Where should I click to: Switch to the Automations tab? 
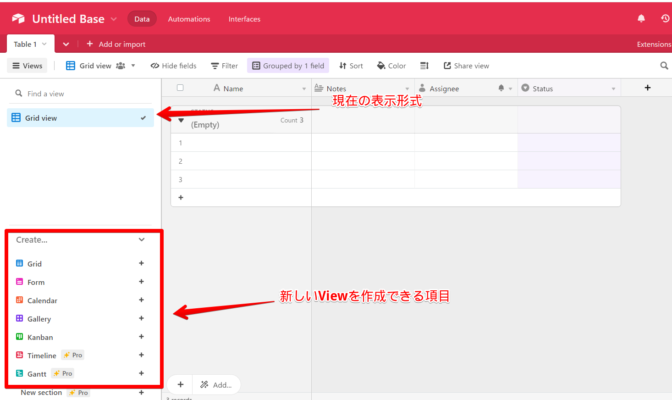pyautogui.click(x=189, y=19)
